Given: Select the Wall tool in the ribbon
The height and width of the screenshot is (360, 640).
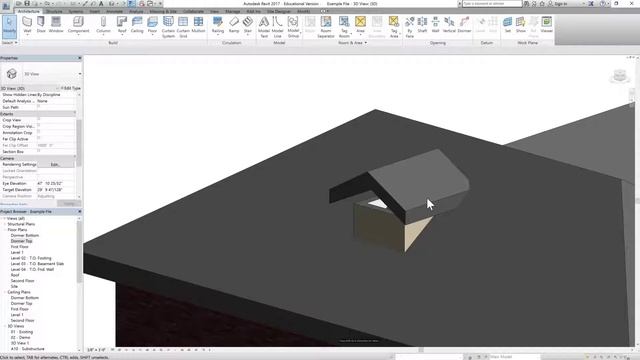Looking at the screenshot, I should [27, 25].
